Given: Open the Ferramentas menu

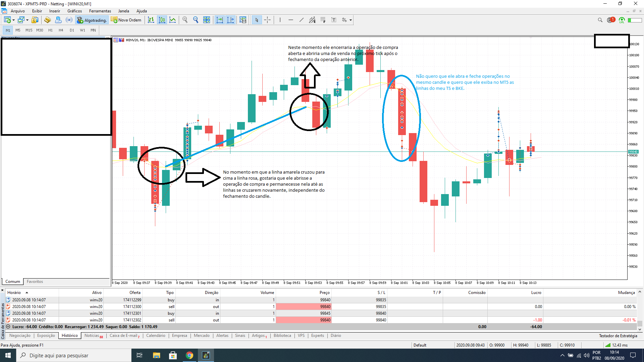Looking at the screenshot, I should point(100,11).
